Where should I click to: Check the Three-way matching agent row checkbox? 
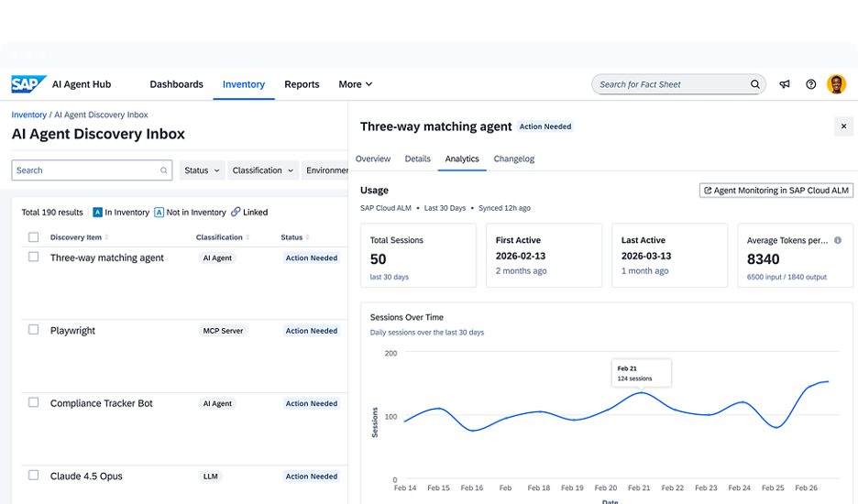tap(33, 257)
